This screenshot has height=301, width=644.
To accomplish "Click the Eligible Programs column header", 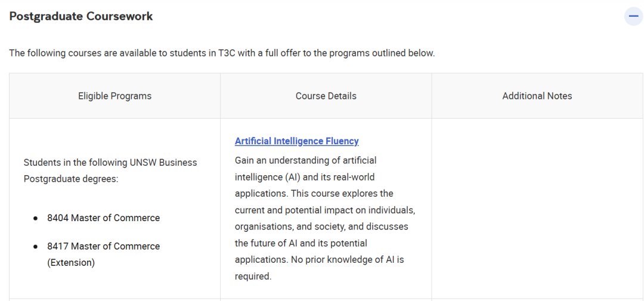I will [114, 96].
